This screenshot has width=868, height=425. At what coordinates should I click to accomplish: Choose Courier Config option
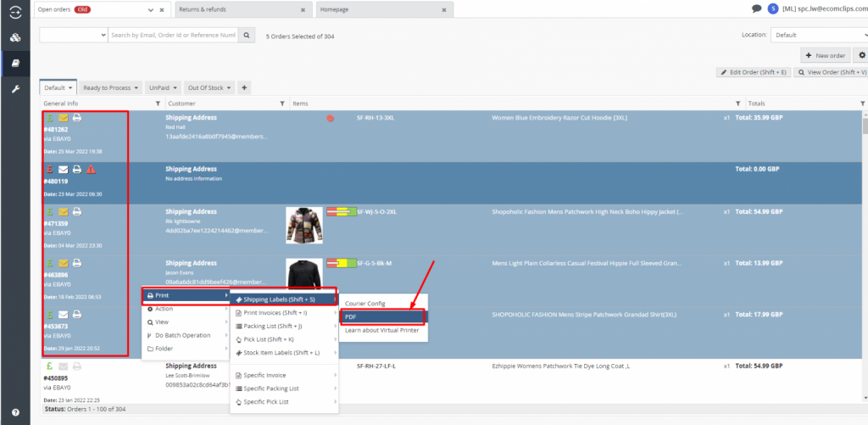point(383,304)
